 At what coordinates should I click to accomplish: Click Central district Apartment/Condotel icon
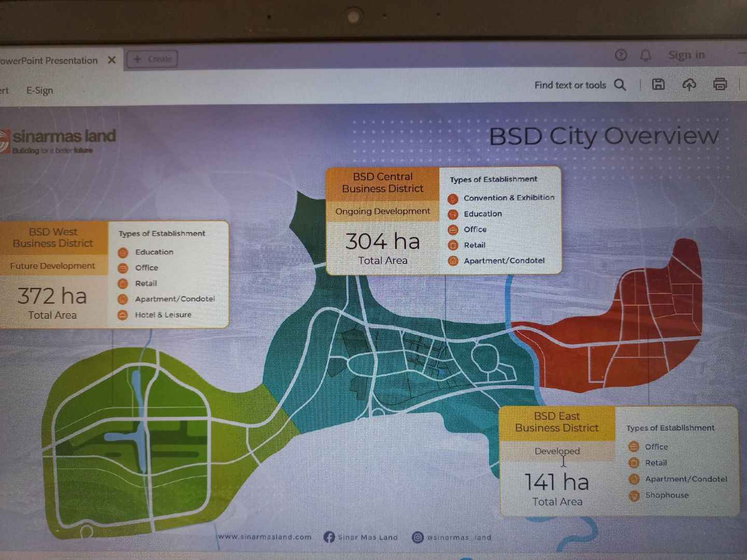[453, 261]
